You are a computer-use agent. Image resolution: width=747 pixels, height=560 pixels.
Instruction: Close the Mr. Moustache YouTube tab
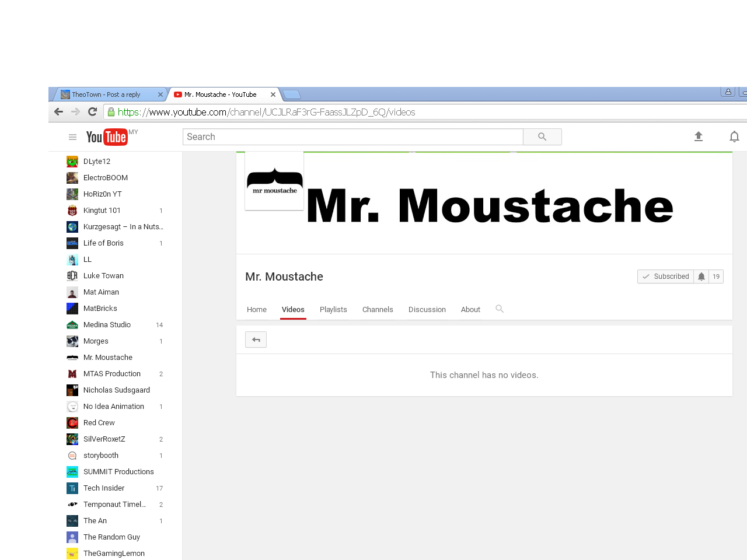click(273, 94)
